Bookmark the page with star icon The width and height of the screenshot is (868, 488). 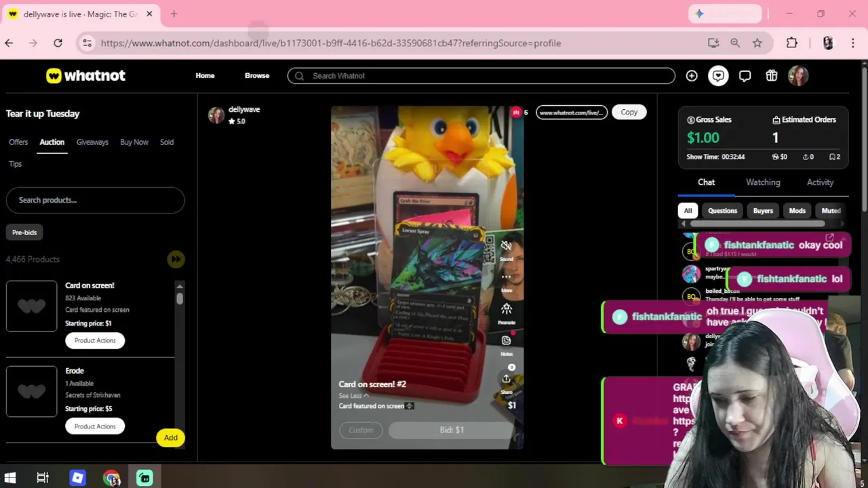[757, 43]
